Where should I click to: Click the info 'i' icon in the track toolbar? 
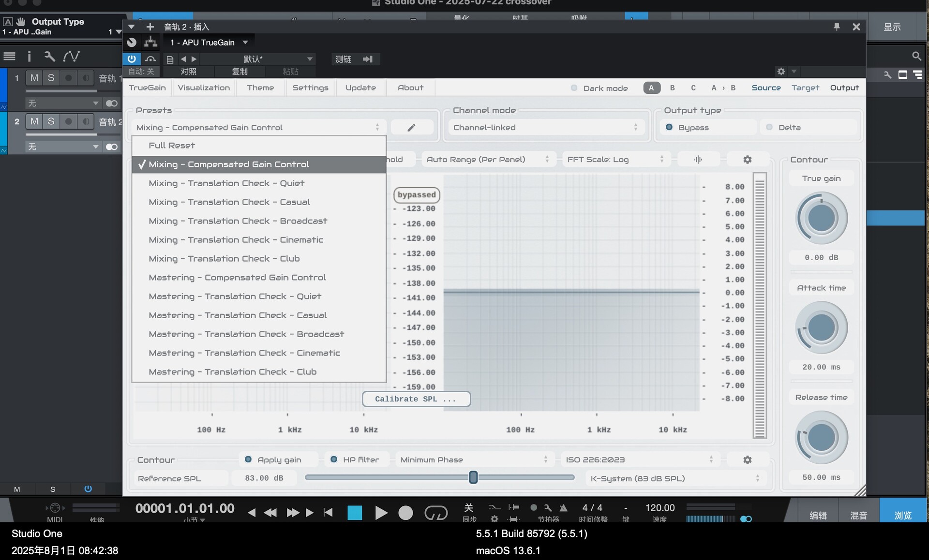tap(29, 56)
